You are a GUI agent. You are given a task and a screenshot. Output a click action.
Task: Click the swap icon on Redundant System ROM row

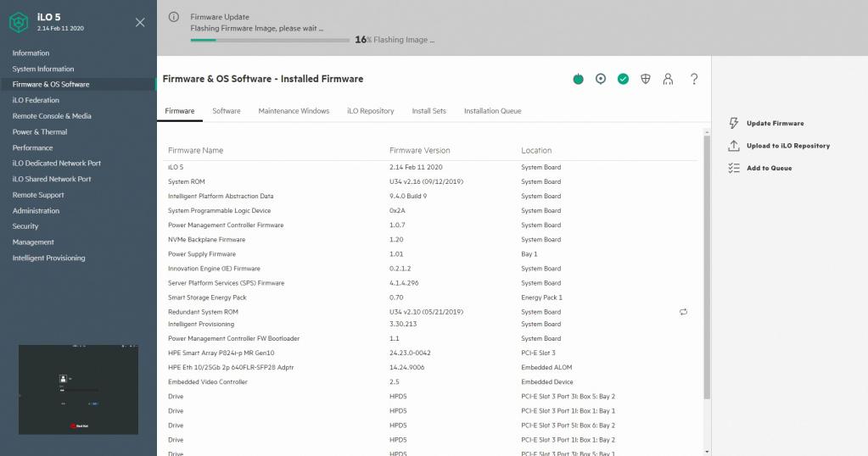pyautogui.click(x=683, y=312)
